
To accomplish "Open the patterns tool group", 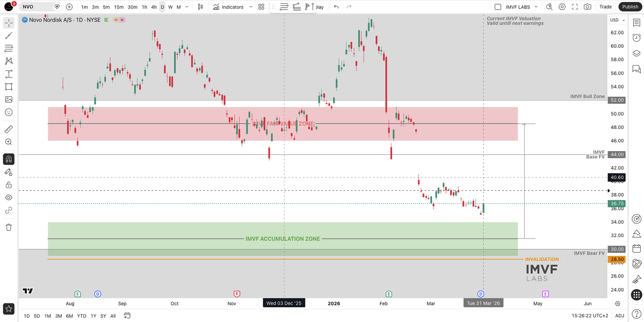I will point(9,61).
